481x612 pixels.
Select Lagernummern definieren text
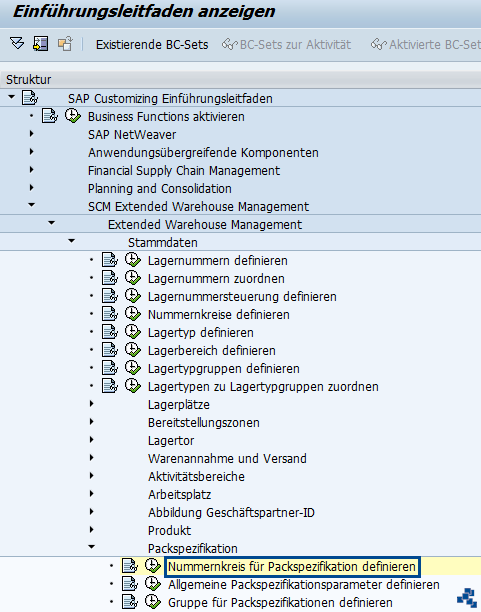tap(217, 261)
